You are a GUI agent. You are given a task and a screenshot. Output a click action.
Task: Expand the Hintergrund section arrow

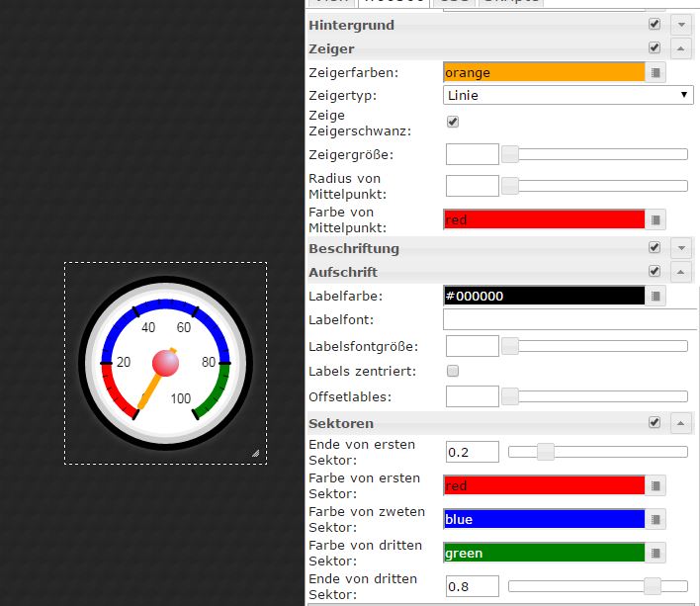[681, 25]
